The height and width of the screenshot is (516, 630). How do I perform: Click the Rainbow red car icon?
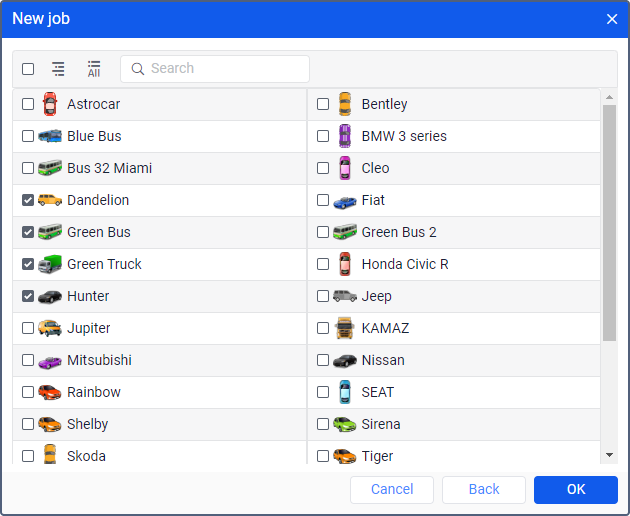(50, 393)
